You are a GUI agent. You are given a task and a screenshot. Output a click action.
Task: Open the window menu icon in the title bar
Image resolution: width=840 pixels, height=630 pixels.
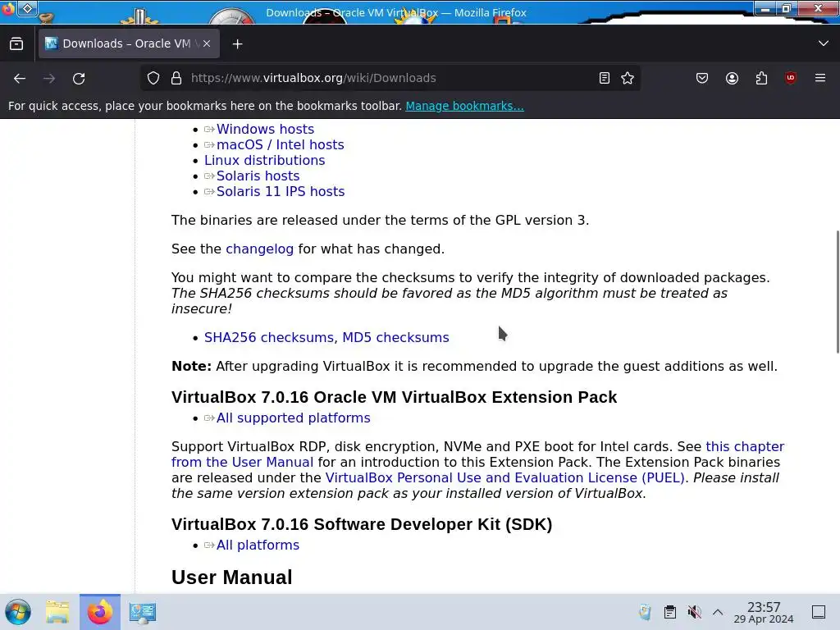pos(8,8)
